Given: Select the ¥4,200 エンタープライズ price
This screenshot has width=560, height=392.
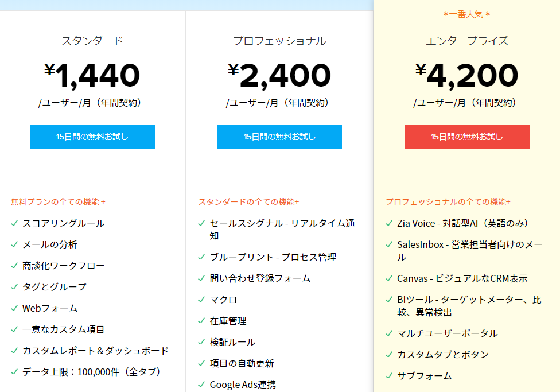Looking at the screenshot, I should pos(467,75).
